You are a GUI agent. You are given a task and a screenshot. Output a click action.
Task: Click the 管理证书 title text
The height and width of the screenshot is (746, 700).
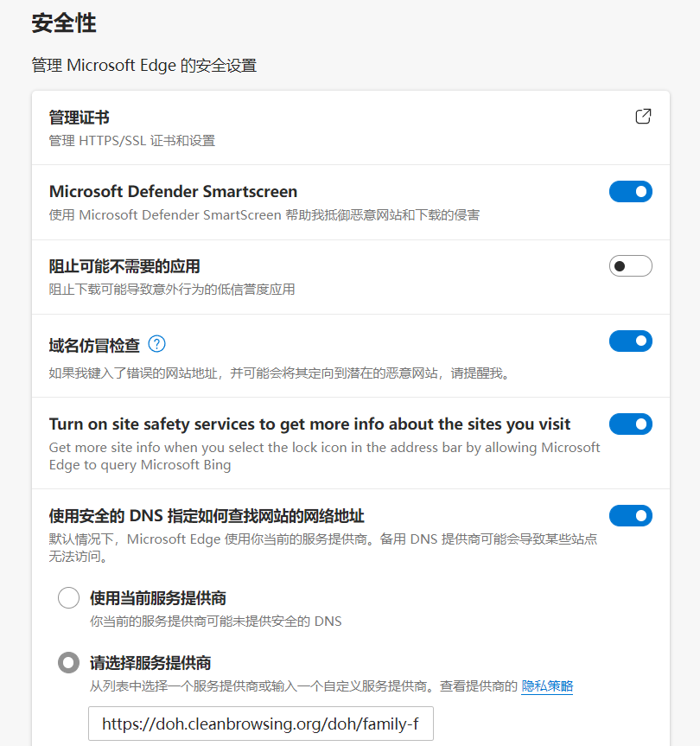pyautogui.click(x=80, y=118)
